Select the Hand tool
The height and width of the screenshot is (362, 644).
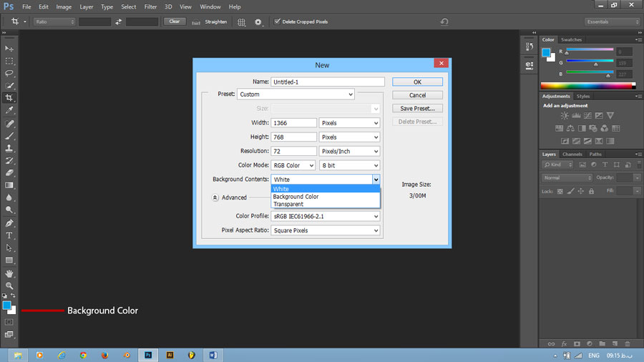pos(9,273)
